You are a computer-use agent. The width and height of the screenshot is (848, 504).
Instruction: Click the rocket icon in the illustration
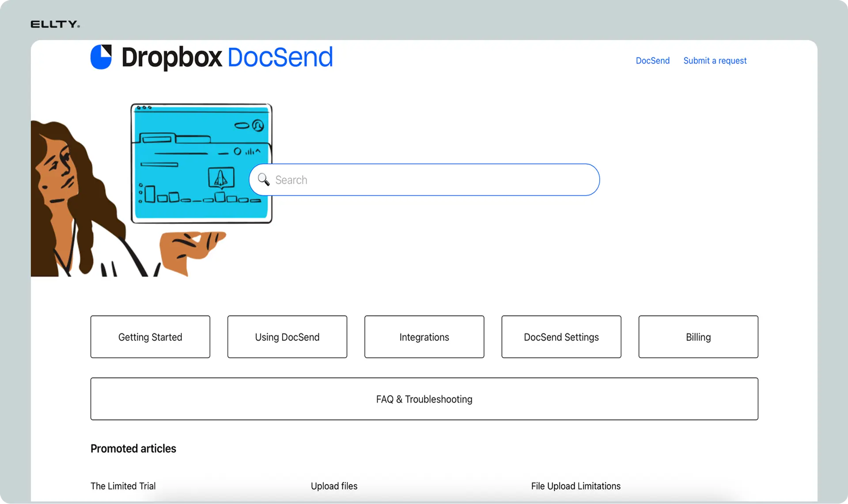point(221,178)
